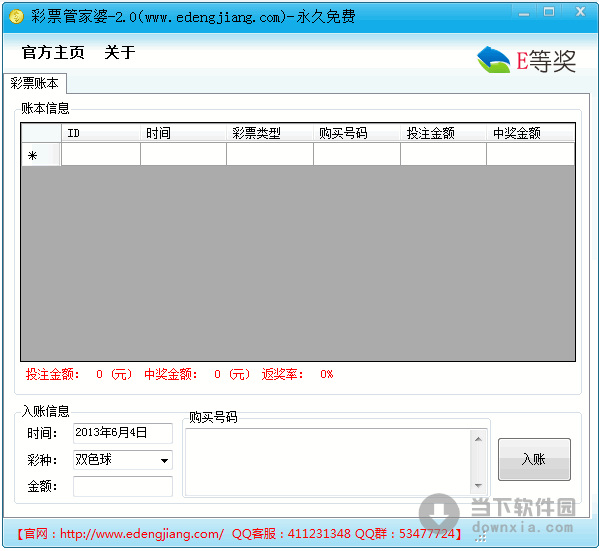This screenshot has width=599, height=551.
Task: Click inside the 购买号码 text area
Action: (x=329, y=462)
